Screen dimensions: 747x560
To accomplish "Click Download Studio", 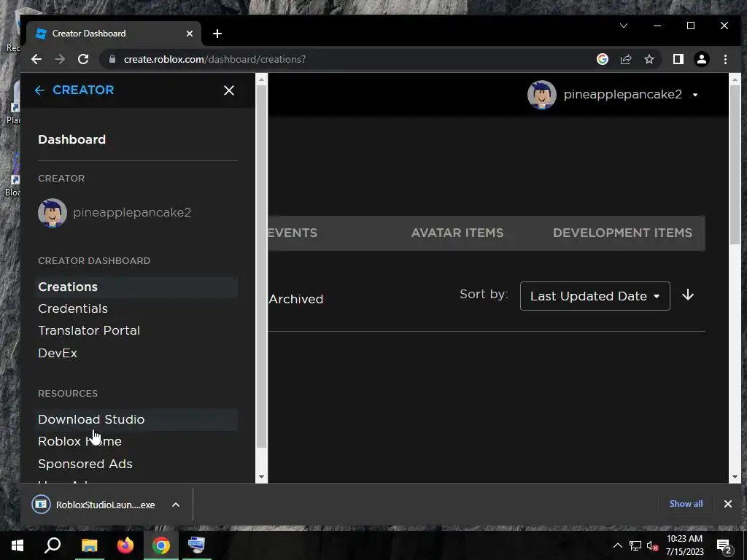I will 136,419.
